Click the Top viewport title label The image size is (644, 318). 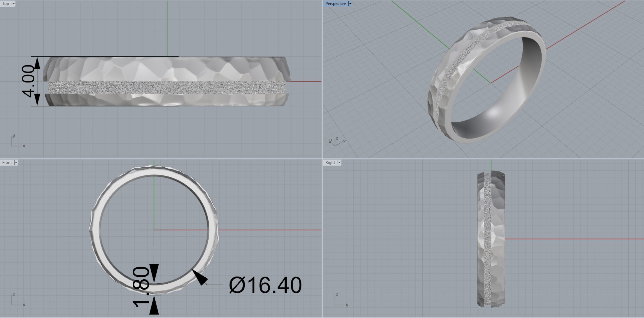(5, 3)
